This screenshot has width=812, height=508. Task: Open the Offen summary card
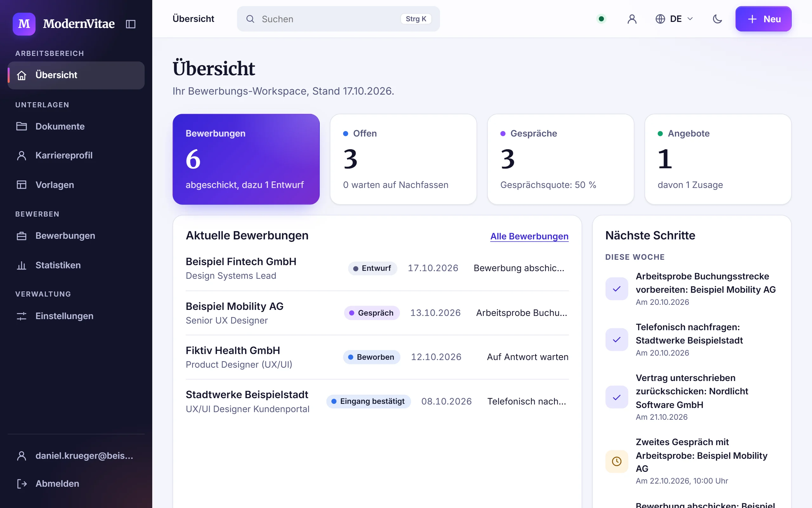pos(403,159)
